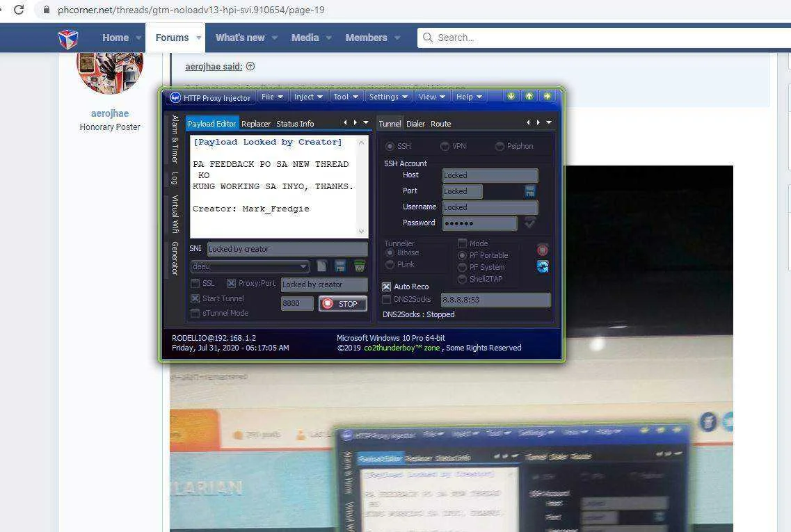Click the green down-arrow icon in the title bar
791x532 pixels.
(x=511, y=96)
